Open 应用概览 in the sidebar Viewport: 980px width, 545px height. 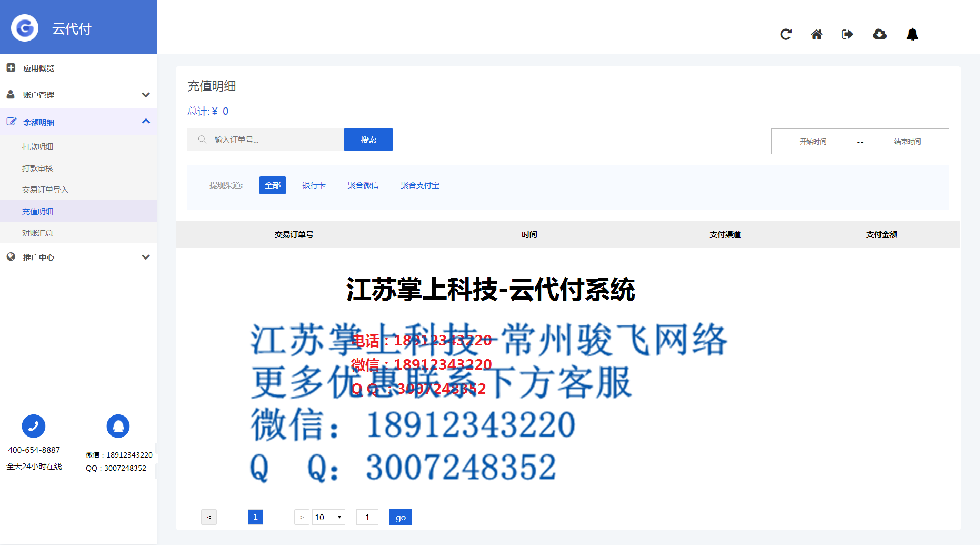pos(38,68)
